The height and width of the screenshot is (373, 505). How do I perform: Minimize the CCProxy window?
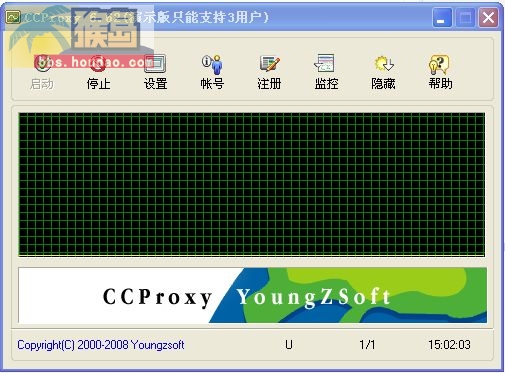(442, 18)
